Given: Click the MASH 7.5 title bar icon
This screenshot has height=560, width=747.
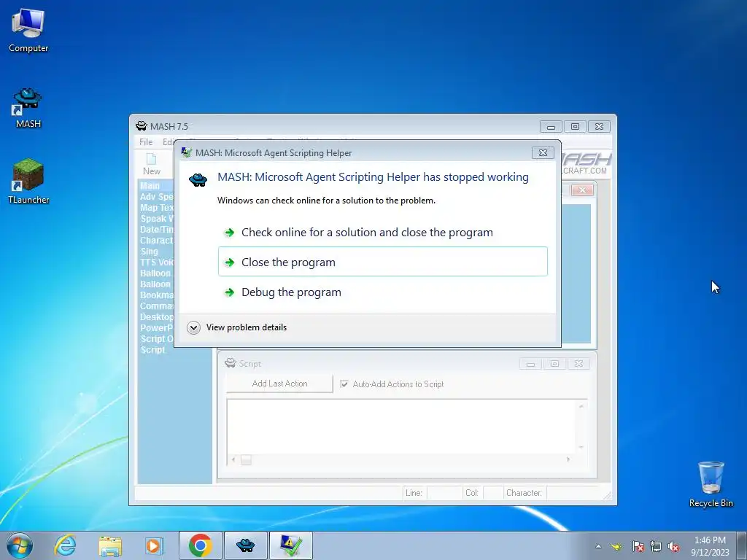Looking at the screenshot, I should click(x=141, y=126).
